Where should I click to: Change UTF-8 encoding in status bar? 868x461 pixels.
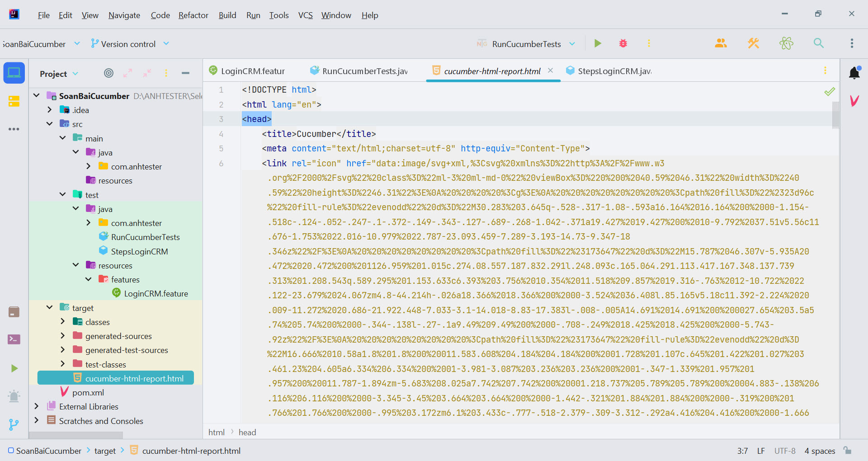(x=785, y=451)
